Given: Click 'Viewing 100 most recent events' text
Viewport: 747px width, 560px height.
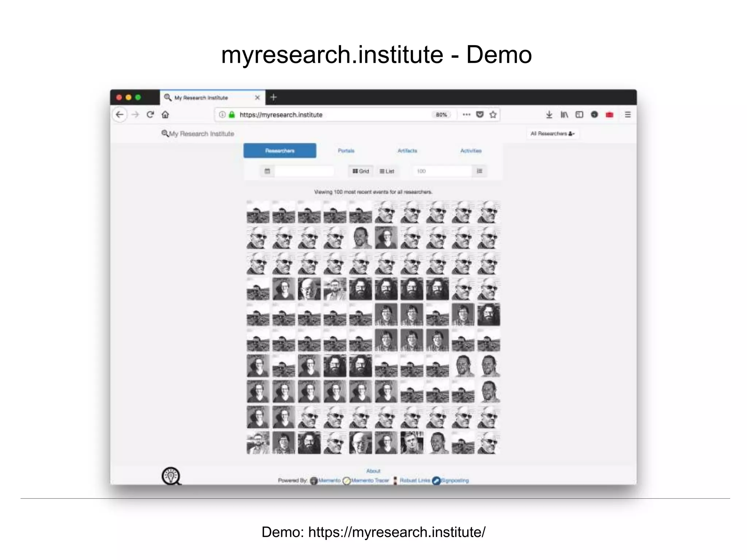Looking at the screenshot, I should pyautogui.click(x=373, y=192).
